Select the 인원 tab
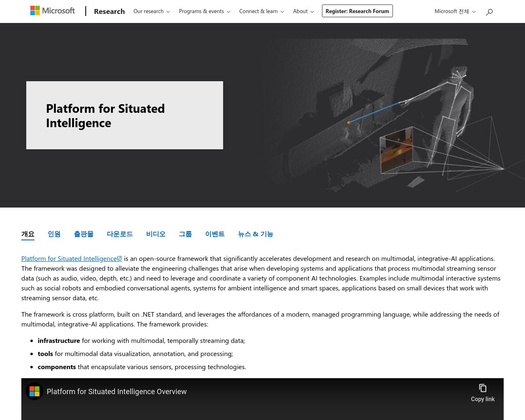The image size is (525, 420). tap(54, 234)
